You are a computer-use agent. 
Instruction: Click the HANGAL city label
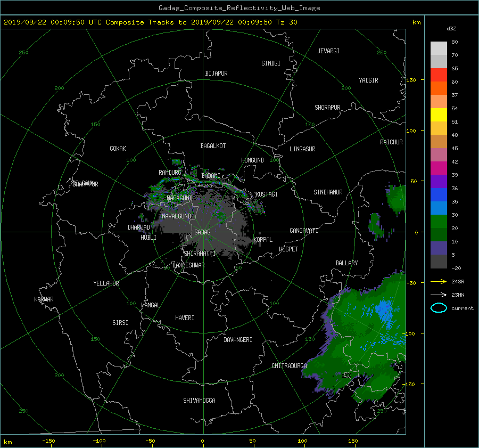(150, 305)
